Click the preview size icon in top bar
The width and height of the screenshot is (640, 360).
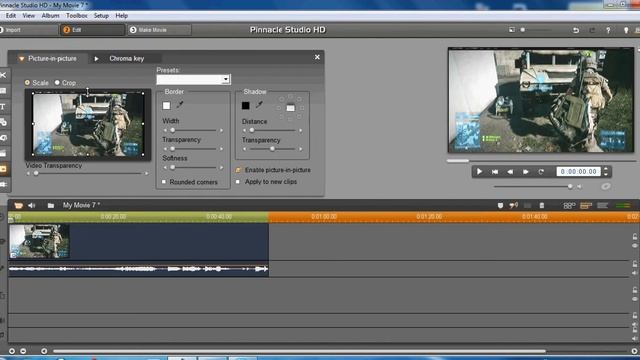point(511,30)
